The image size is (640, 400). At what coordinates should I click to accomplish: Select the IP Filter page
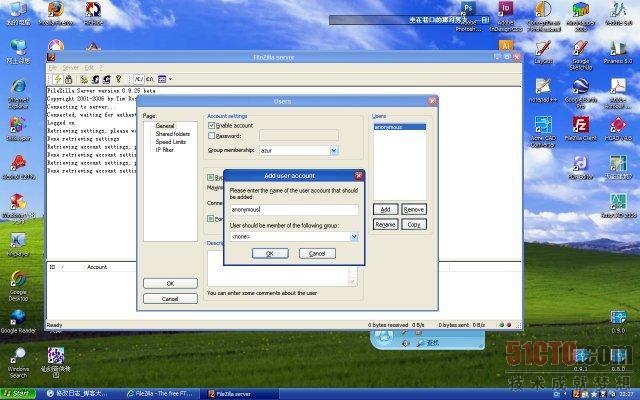point(164,150)
